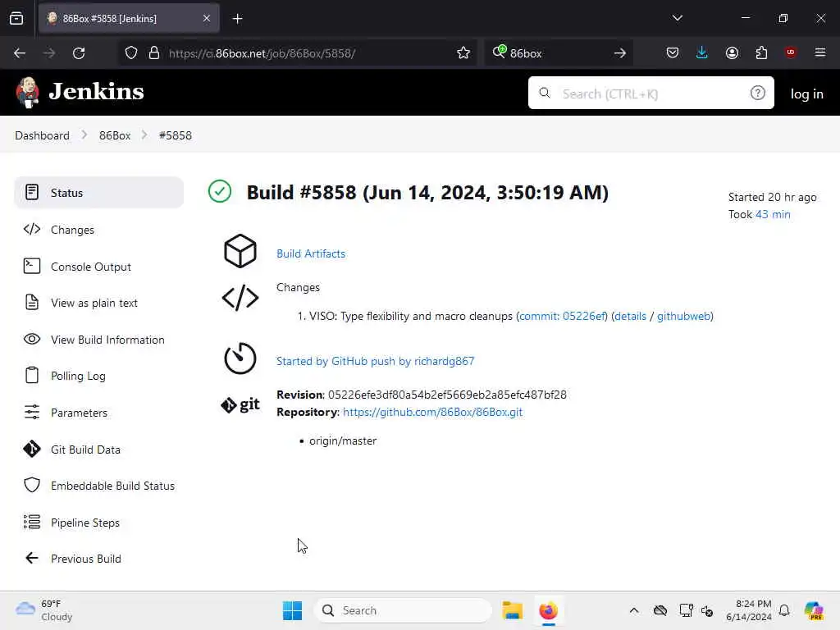Click the git logo icon
Viewport: 840px width, 630px height.
(240, 404)
